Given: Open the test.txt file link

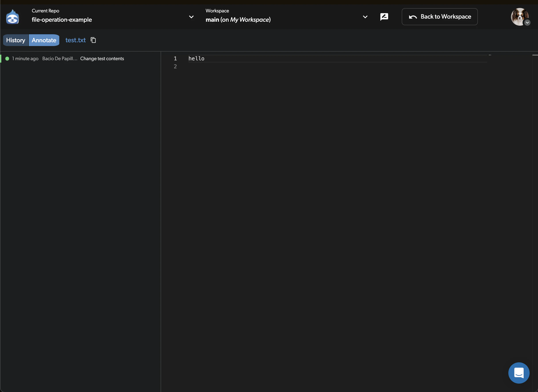Looking at the screenshot, I should (x=75, y=40).
